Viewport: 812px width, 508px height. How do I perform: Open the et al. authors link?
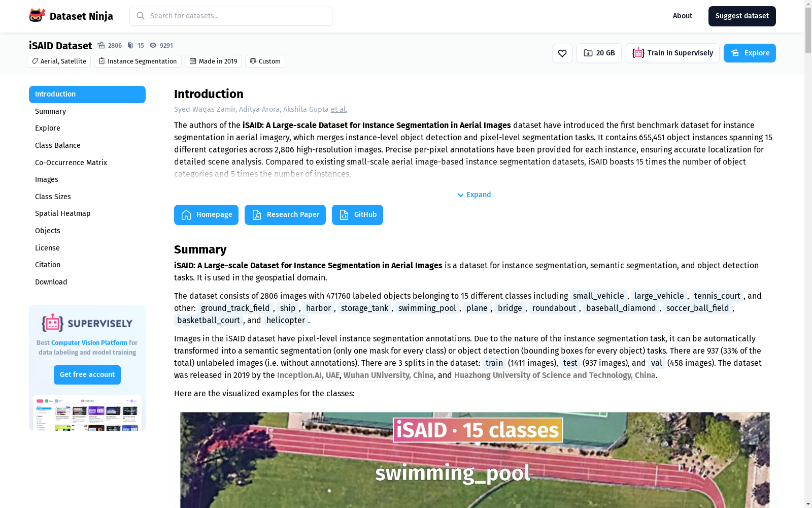point(339,109)
